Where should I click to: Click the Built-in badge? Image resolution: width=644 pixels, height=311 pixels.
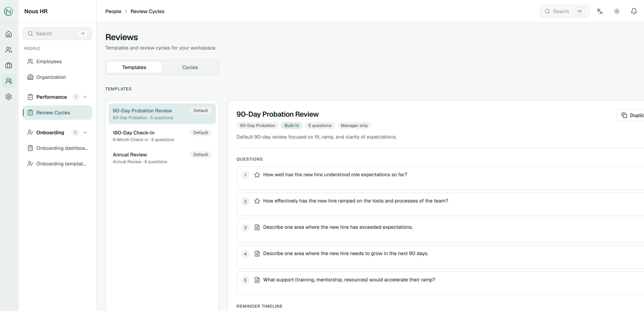coord(292,126)
